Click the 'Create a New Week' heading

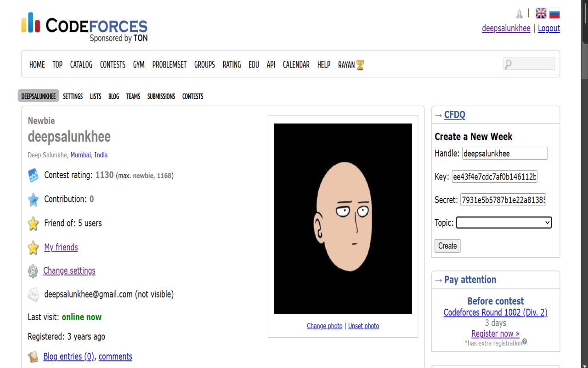point(473,137)
